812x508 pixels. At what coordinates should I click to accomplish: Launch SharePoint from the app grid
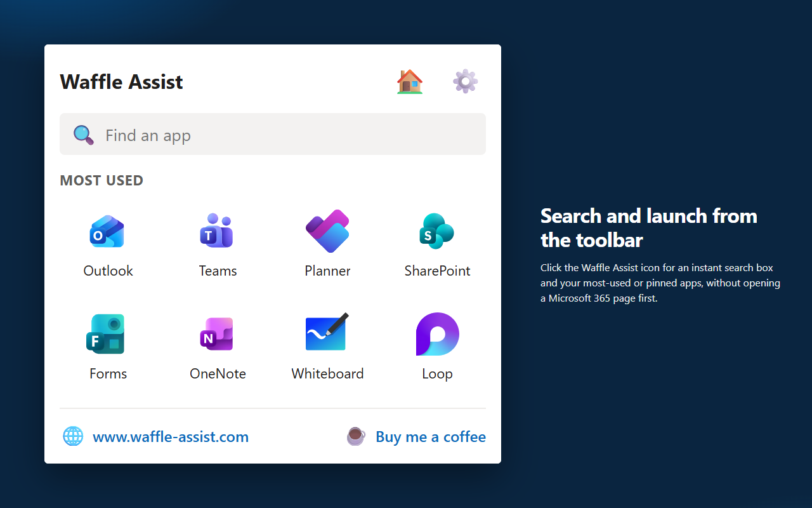(x=436, y=231)
